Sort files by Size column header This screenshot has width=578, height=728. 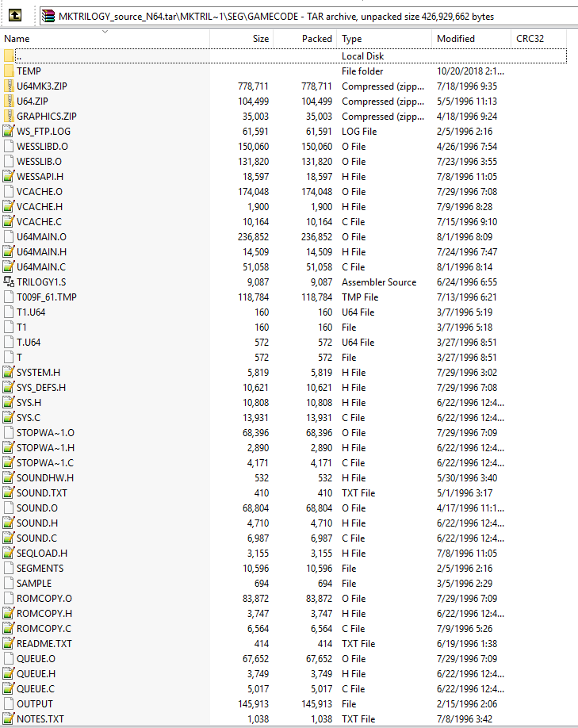(x=260, y=39)
